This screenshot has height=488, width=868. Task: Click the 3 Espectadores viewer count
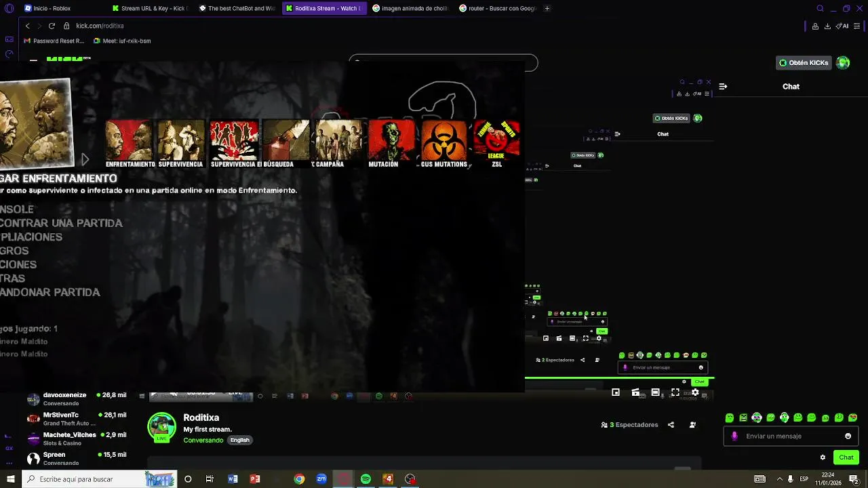[x=629, y=425]
